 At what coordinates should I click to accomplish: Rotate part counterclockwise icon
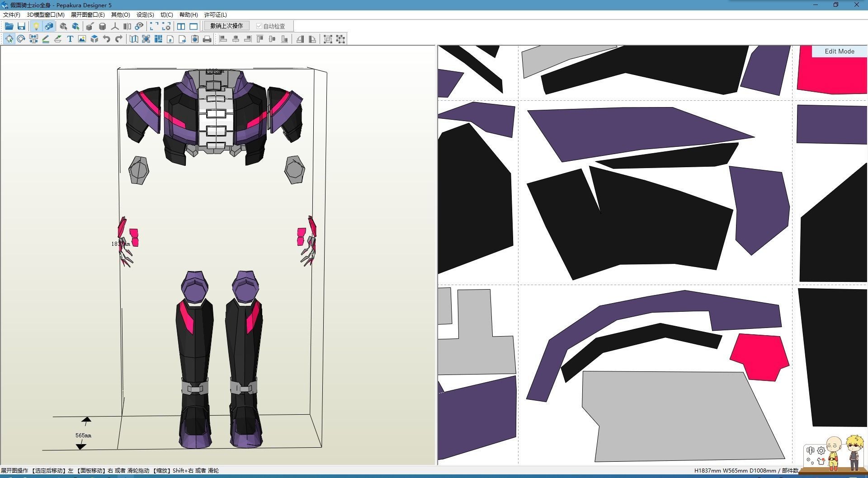coord(300,39)
